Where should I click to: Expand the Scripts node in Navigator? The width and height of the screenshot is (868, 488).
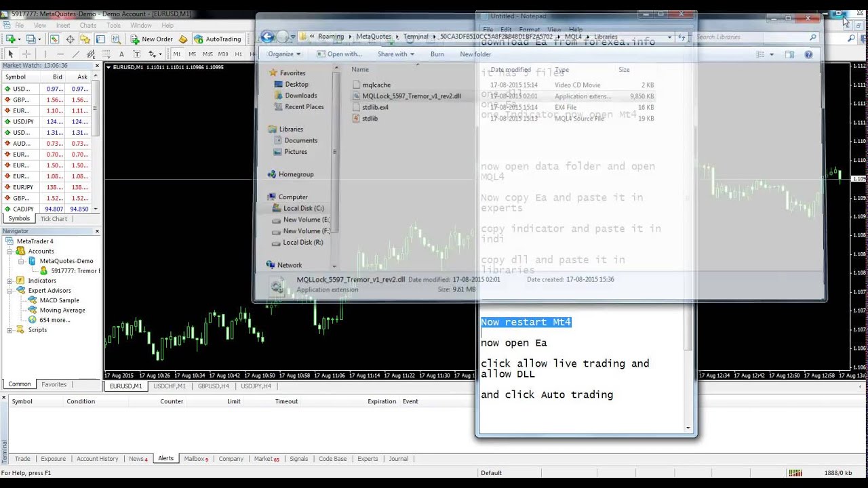pos(10,330)
